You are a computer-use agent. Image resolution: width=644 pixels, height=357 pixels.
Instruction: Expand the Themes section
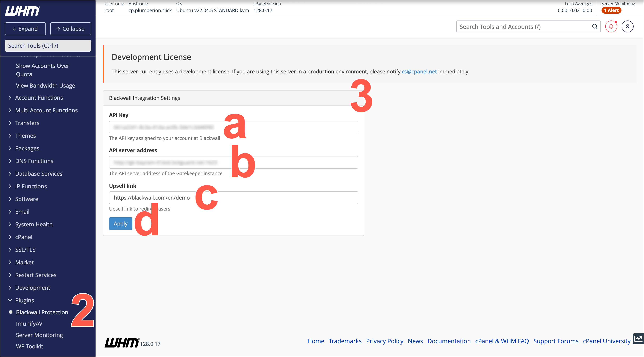(26, 136)
